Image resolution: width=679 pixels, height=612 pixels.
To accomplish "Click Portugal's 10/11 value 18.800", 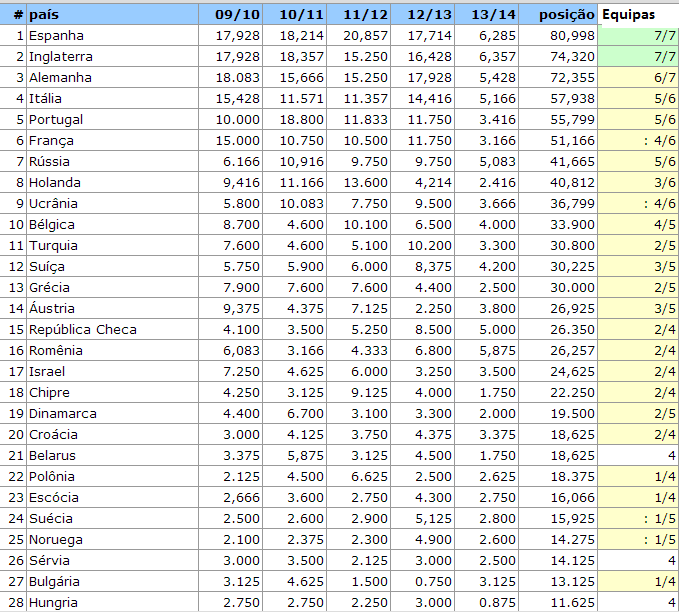I will pyautogui.click(x=301, y=120).
